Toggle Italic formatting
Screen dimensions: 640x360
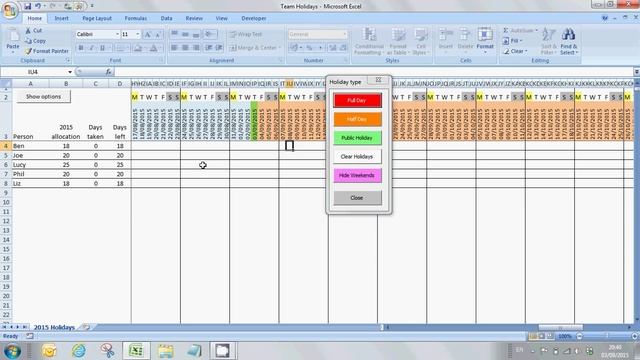91,48
